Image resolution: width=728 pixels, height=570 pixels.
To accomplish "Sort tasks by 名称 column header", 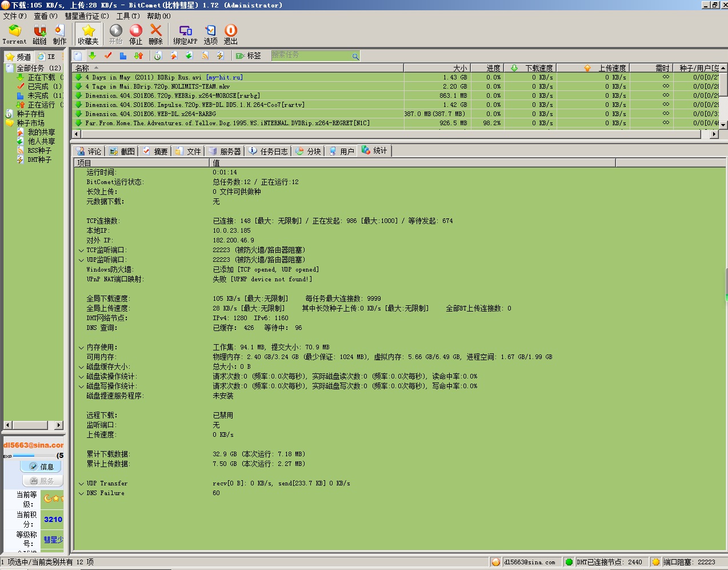I will [238, 68].
